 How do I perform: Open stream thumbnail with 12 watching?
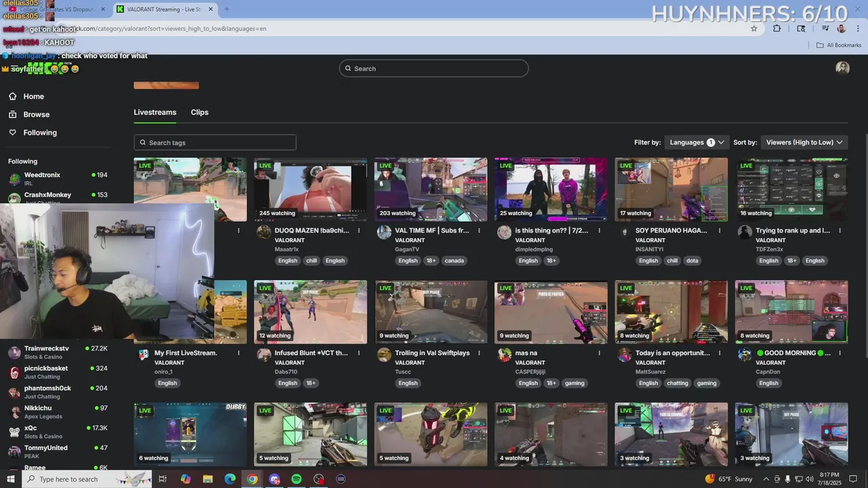click(x=311, y=312)
